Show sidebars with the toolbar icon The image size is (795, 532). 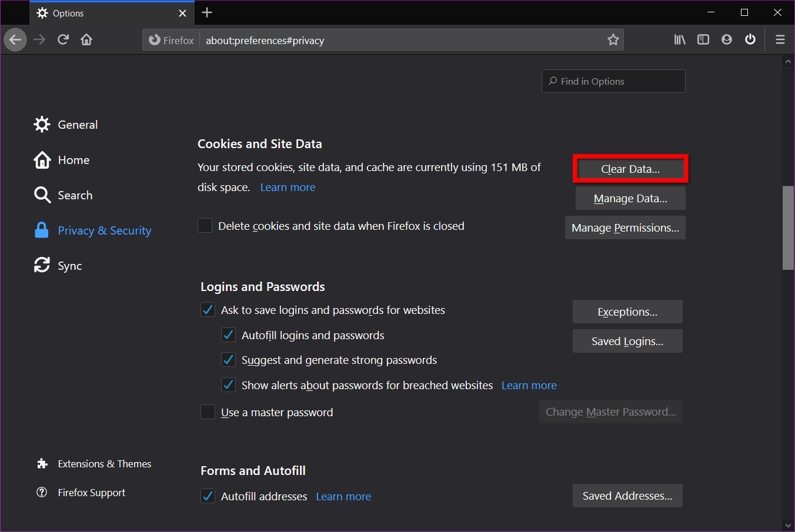[703, 40]
